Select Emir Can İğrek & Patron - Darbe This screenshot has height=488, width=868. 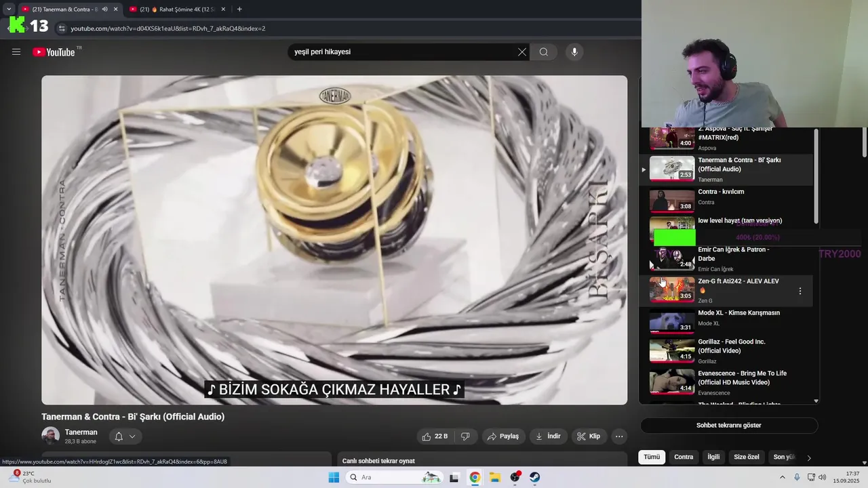727,259
